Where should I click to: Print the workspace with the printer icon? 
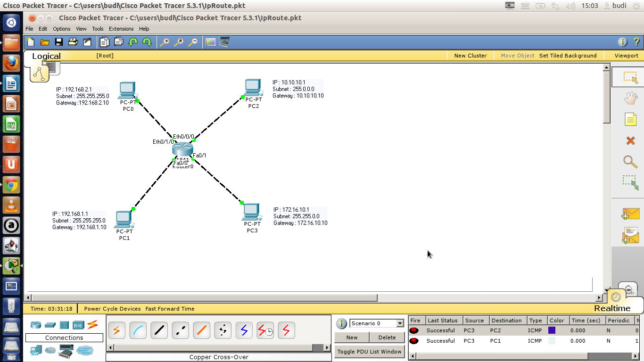click(73, 42)
